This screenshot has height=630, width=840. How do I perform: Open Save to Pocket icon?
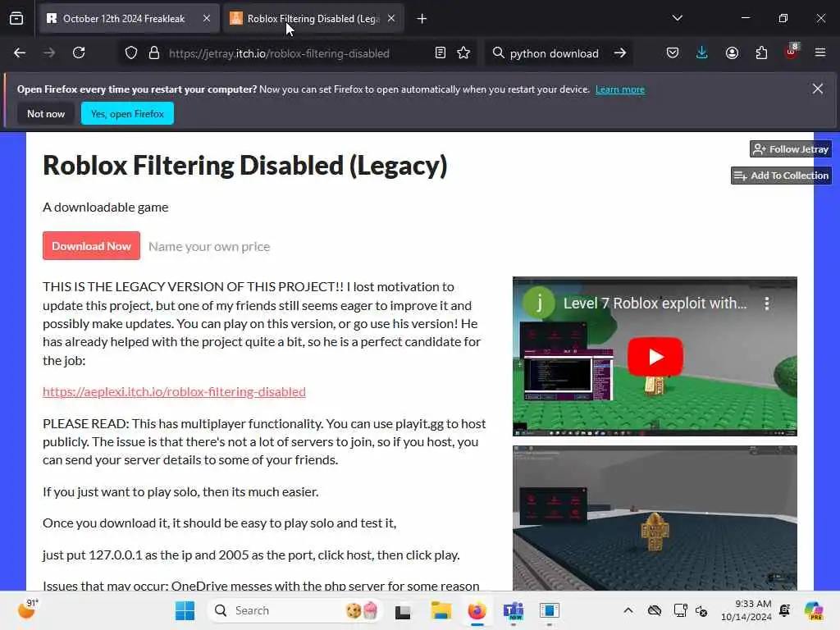[673, 53]
